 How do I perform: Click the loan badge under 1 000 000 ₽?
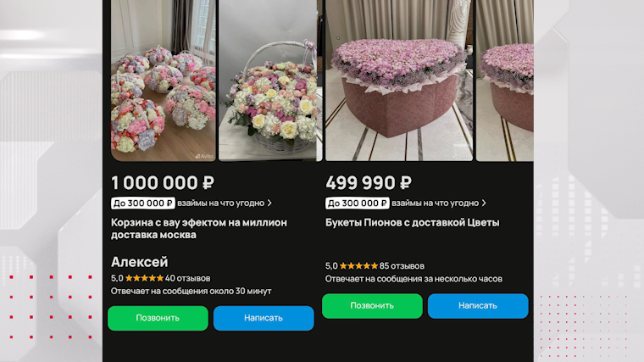pyautogui.click(x=143, y=203)
